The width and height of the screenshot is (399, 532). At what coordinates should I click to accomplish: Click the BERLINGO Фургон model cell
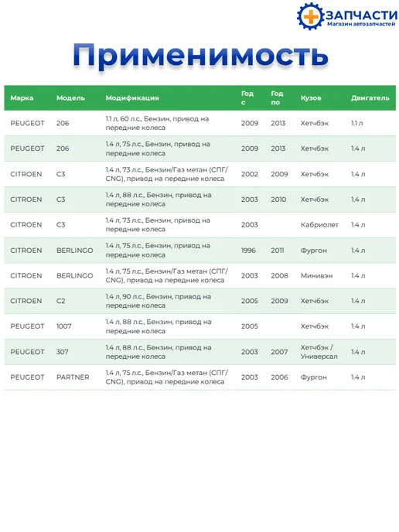point(75,251)
